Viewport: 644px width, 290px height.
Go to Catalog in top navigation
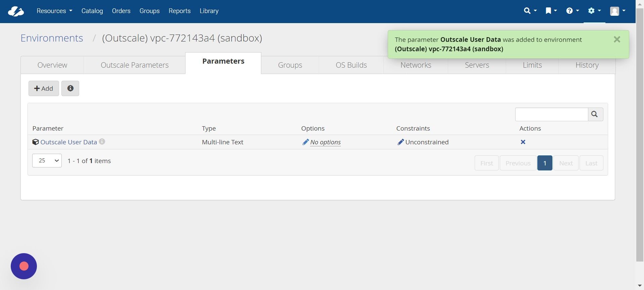92,11
